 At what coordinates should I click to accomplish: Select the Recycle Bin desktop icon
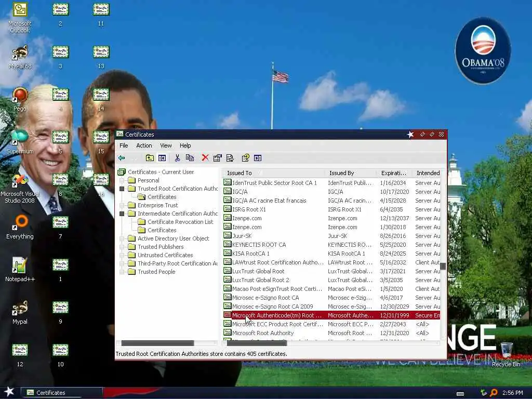(506, 354)
